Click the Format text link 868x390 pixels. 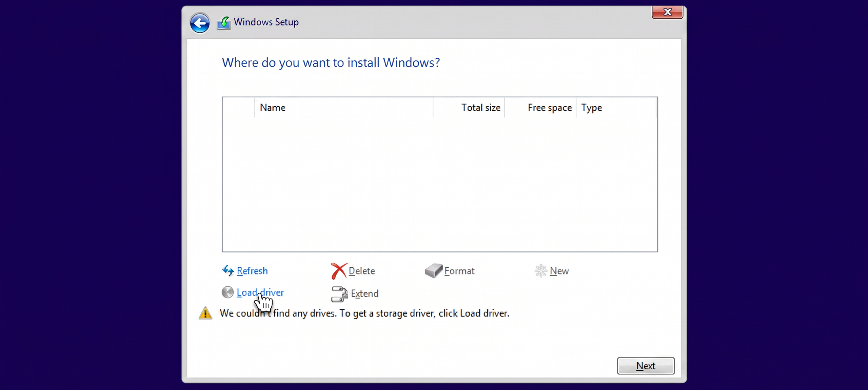pyautogui.click(x=459, y=271)
